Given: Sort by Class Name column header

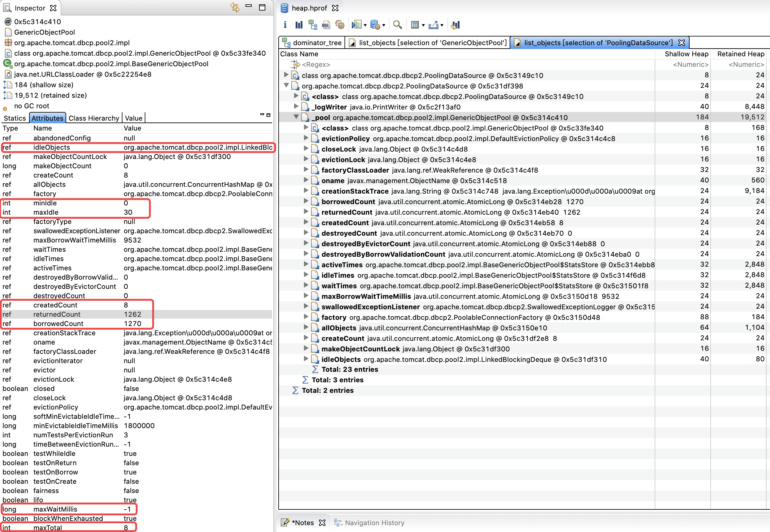Looking at the screenshot, I should click(x=466, y=54).
